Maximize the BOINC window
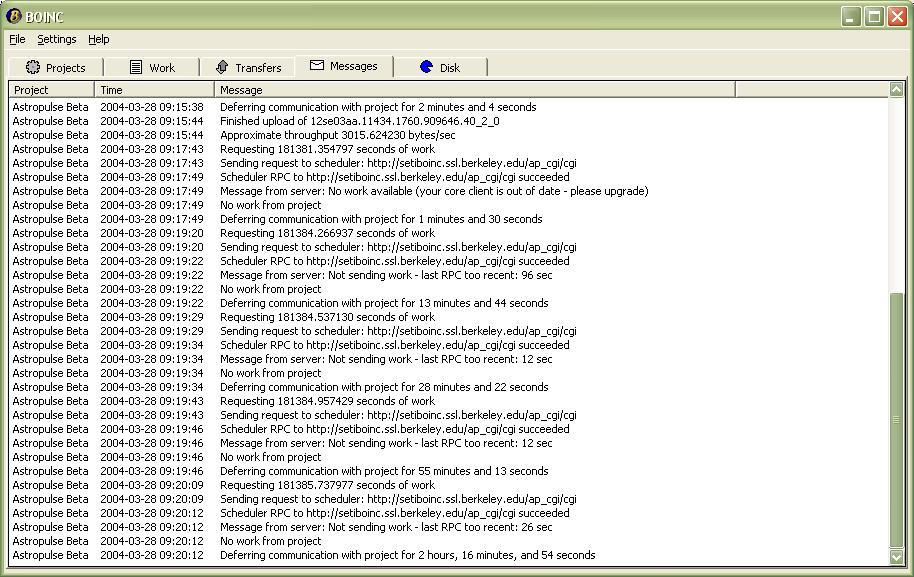 [874, 16]
